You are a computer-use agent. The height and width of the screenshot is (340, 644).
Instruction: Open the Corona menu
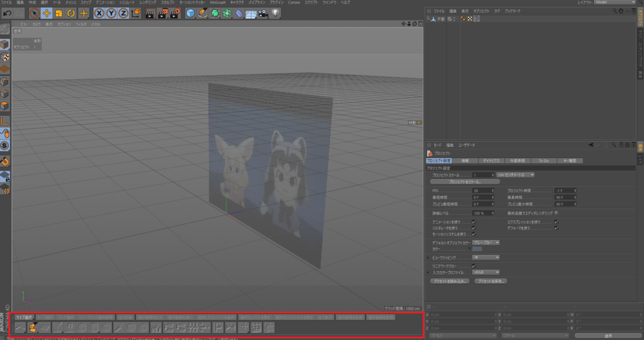click(x=294, y=3)
